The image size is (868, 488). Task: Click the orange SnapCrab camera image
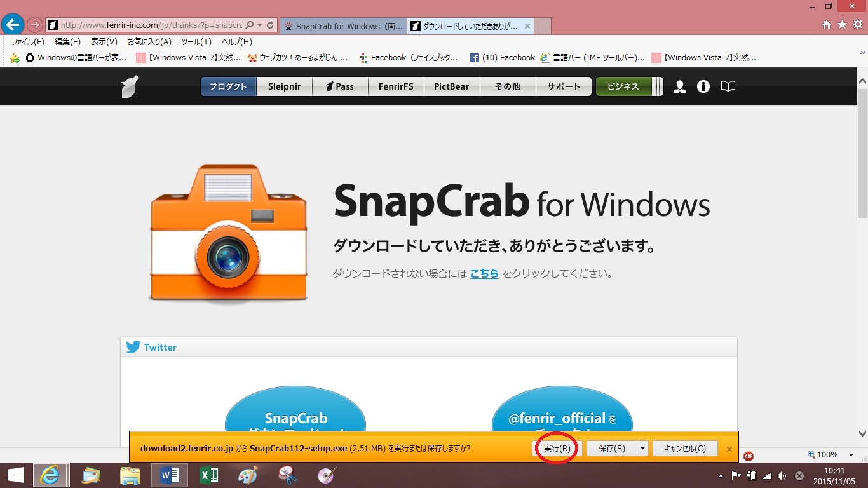228,233
